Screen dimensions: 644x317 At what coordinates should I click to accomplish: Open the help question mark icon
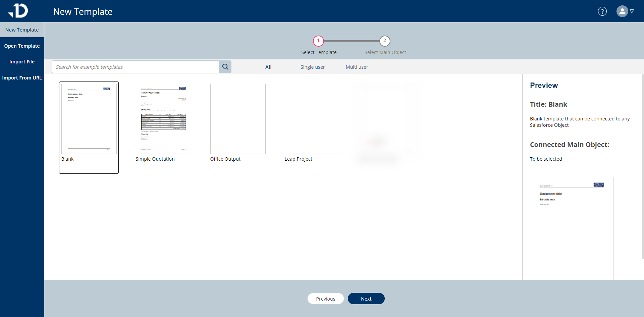602,11
